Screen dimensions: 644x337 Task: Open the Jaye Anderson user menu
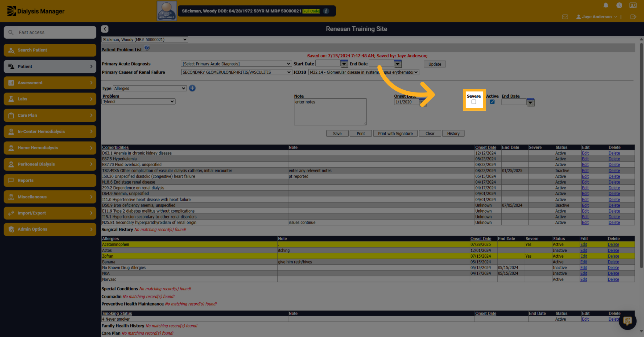click(597, 17)
